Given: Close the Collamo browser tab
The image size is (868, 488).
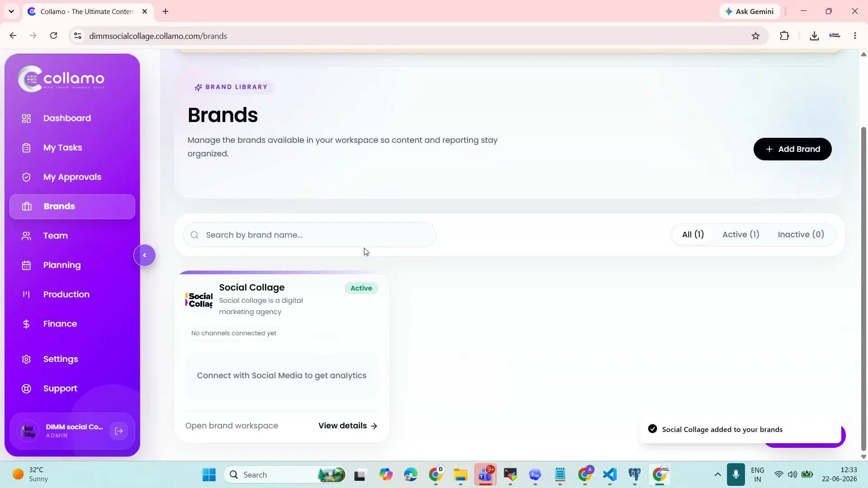Looking at the screenshot, I should [145, 11].
